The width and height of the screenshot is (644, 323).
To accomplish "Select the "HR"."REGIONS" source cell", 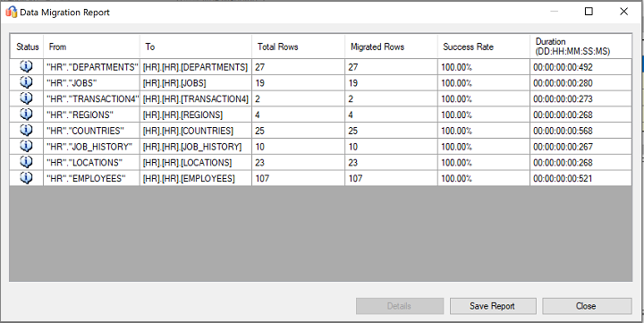I will coord(91,115).
